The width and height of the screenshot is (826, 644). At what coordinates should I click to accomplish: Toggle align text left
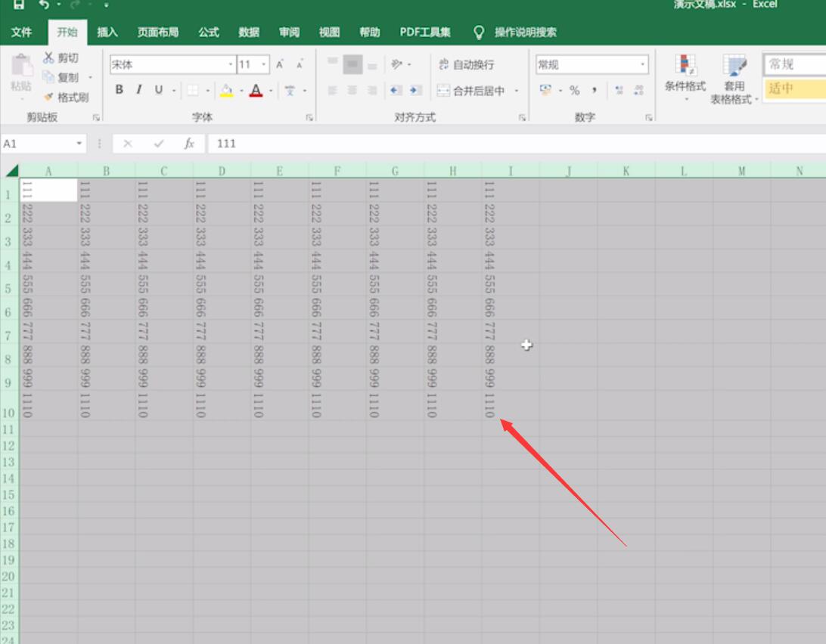[x=332, y=91]
